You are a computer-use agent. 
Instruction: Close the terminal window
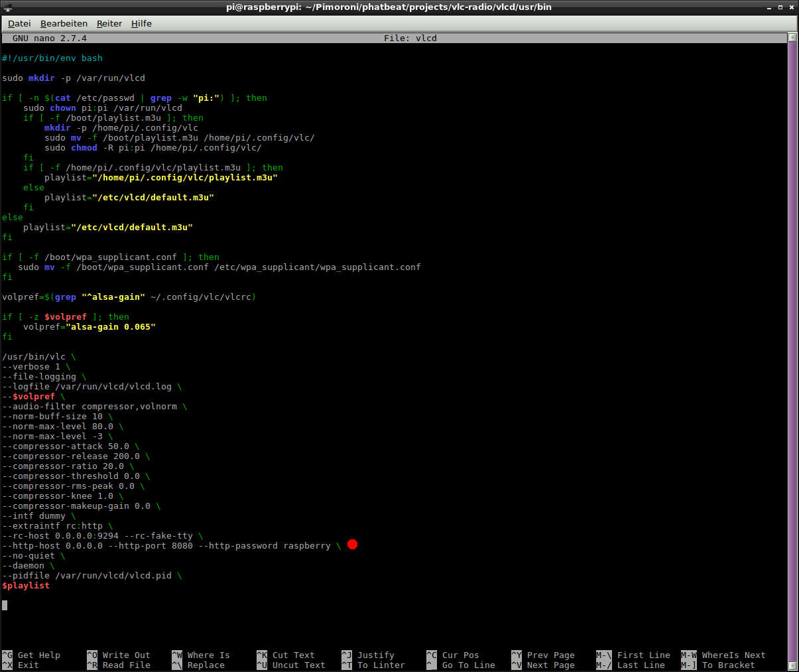(792, 7)
